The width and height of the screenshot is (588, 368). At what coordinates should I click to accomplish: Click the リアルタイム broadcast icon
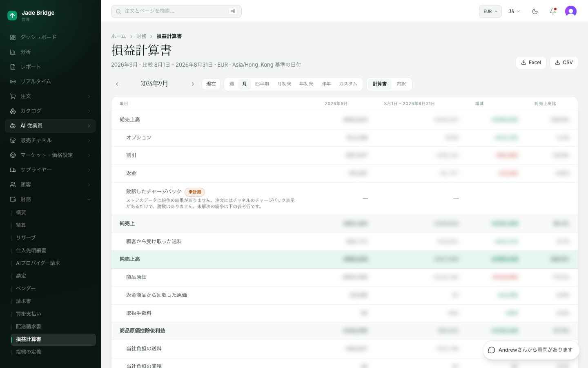pyautogui.click(x=13, y=81)
